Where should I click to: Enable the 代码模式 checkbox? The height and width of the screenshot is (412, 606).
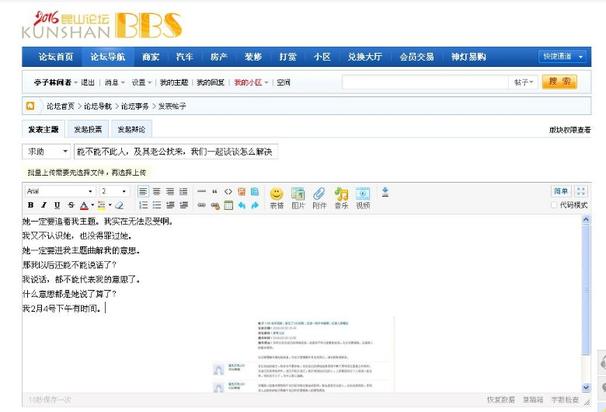click(x=555, y=205)
